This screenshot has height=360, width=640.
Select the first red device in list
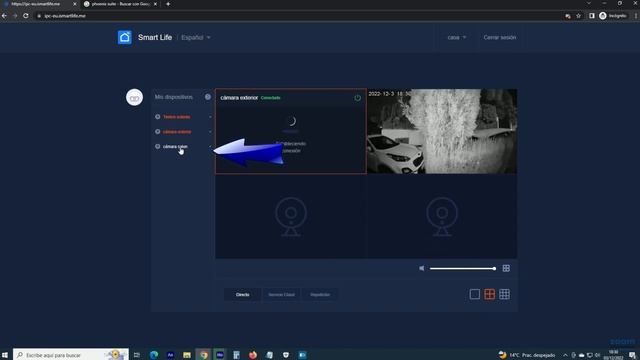click(176, 117)
